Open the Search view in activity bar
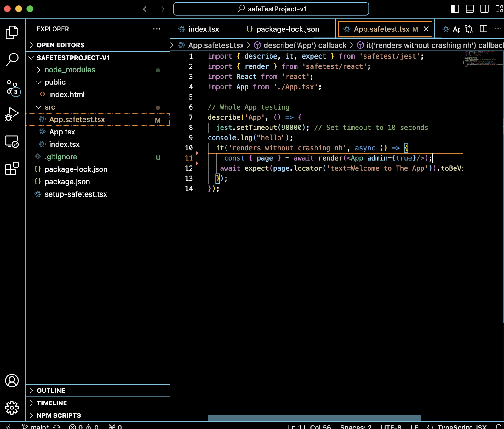Viewport: 504px width, 429px height. [12, 59]
